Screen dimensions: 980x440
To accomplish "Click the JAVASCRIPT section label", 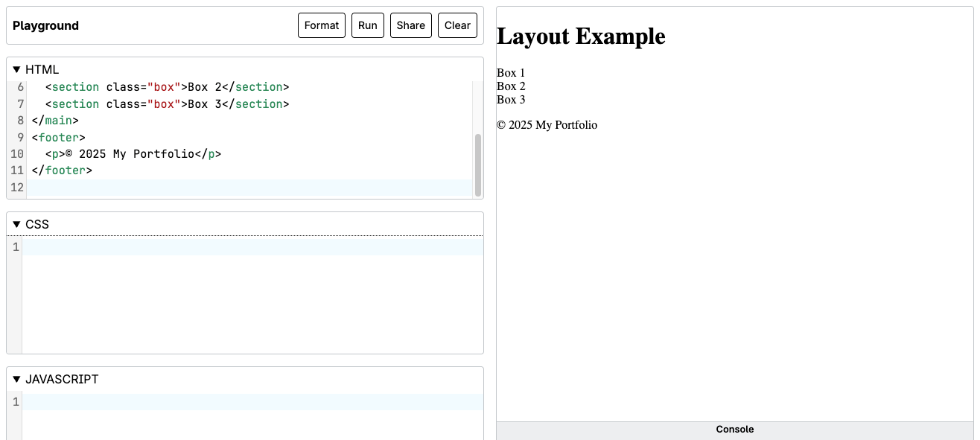I will 62,380.
